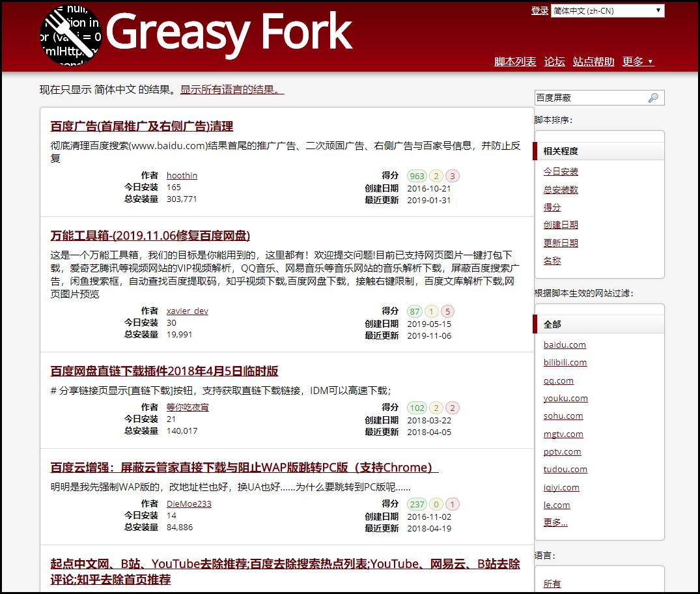The width and height of the screenshot is (700, 594).
Task: Open script 百度网盘直链下载插件2018年4月5日临时版
Action: 164,371
